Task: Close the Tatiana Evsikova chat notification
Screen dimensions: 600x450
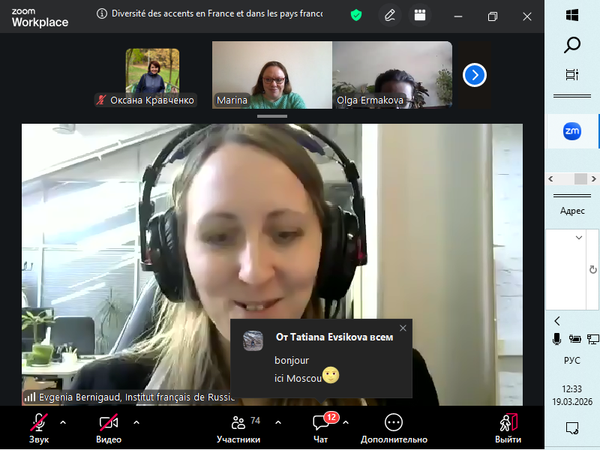Action: coord(403,328)
